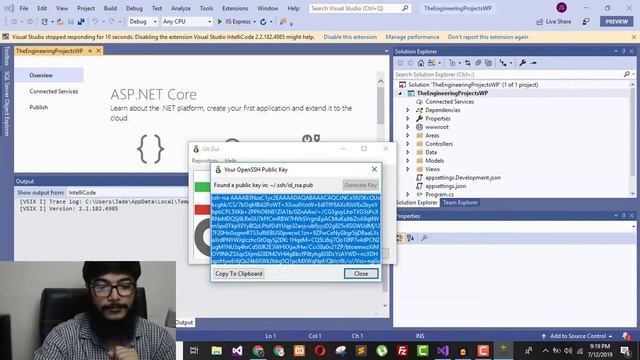Click the Disable this extension link
This screenshot has height=360, width=640.
click(x=350, y=37)
